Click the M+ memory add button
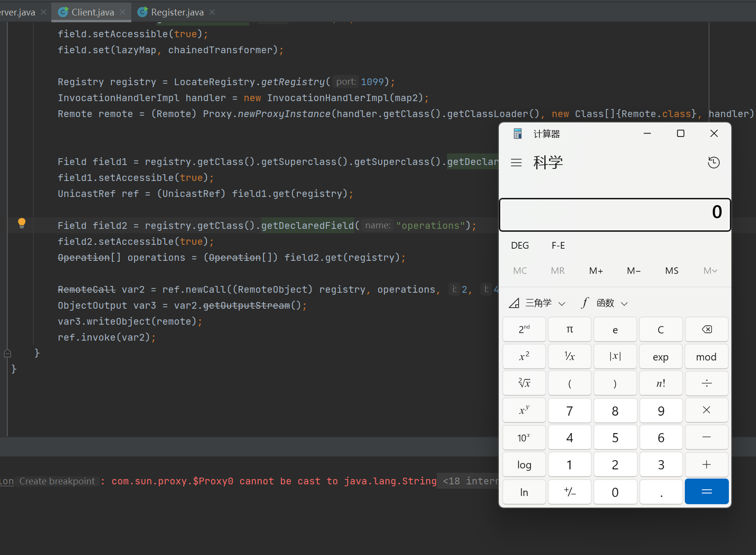The image size is (756, 555). (x=596, y=271)
